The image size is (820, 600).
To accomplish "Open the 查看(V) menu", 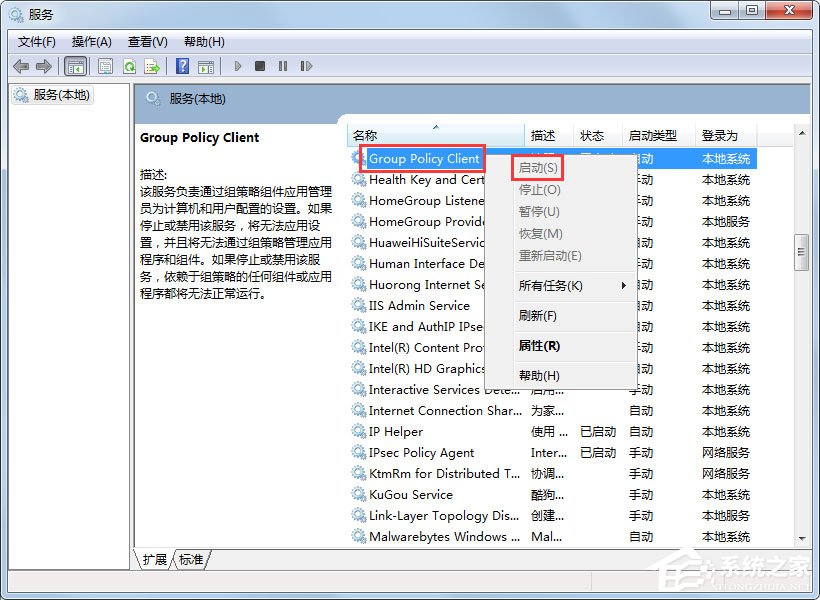I will (x=146, y=41).
